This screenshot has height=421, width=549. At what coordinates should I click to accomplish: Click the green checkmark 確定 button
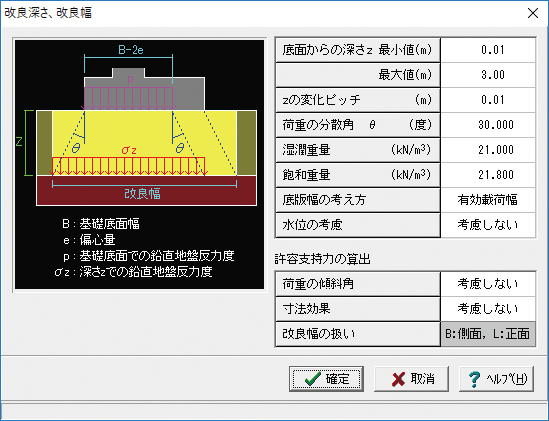(x=326, y=379)
